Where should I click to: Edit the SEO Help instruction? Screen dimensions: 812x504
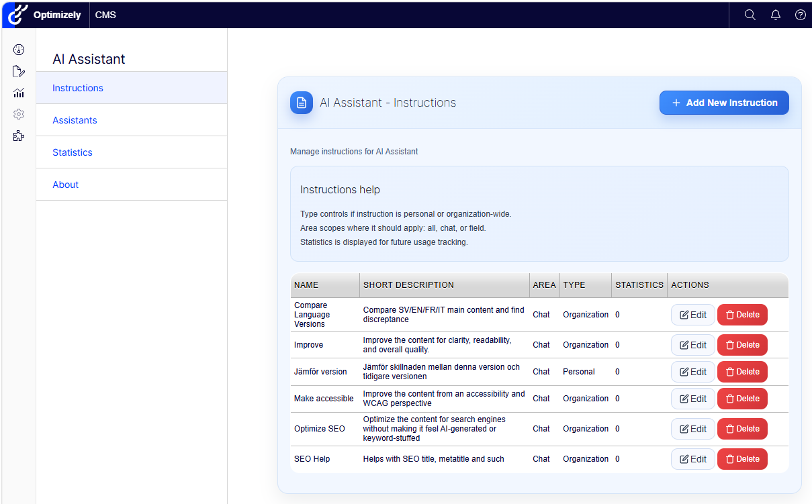click(693, 459)
